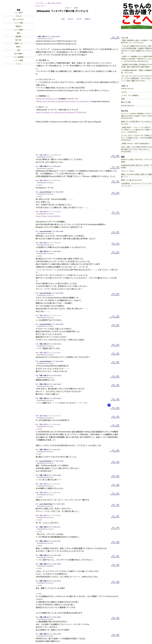Open 【悲報】Switch2 6万円 news item

click(136, 144)
